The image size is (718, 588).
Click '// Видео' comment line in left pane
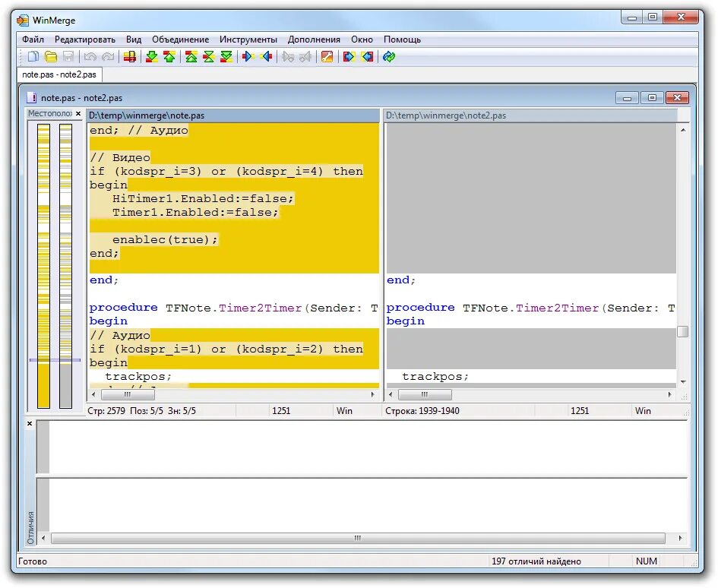(120, 157)
